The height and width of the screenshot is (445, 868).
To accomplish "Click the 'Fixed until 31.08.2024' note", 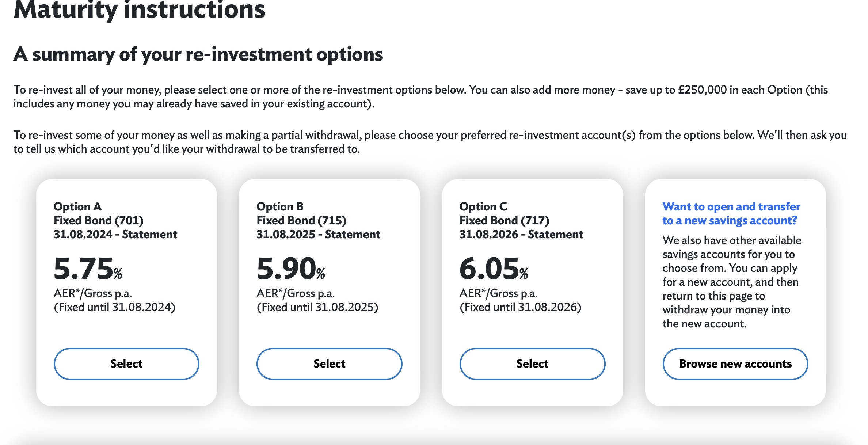I will [x=114, y=307].
